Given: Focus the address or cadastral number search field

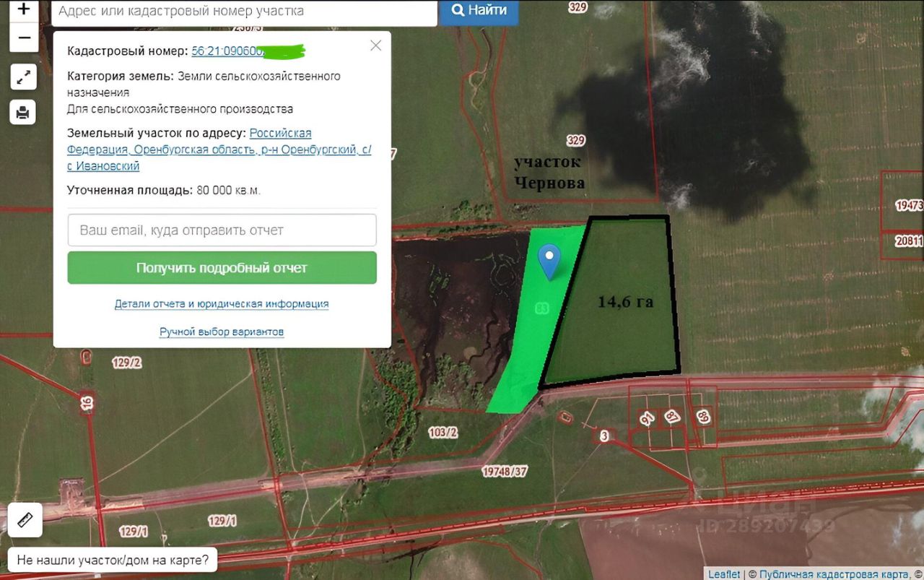Looking at the screenshot, I should pyautogui.click(x=245, y=12).
